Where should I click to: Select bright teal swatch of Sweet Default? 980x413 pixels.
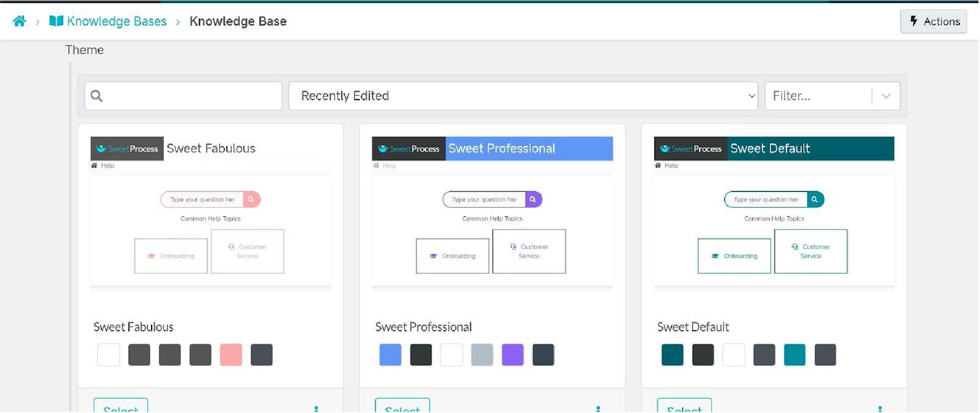tap(795, 355)
